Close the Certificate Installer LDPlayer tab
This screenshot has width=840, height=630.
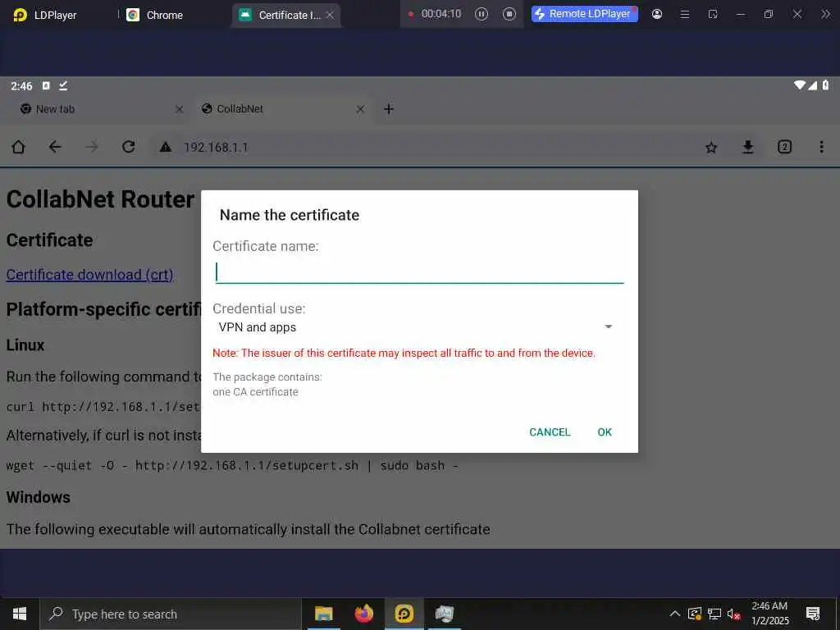pyautogui.click(x=330, y=15)
